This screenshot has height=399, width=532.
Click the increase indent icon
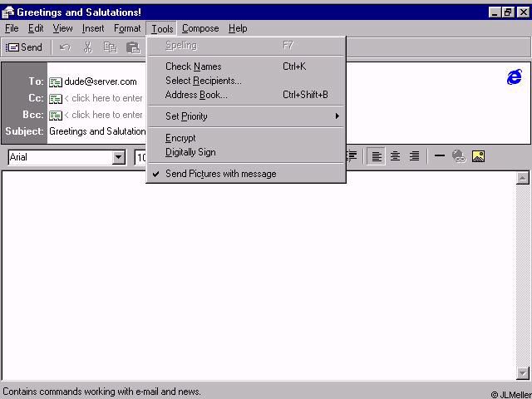pos(352,156)
